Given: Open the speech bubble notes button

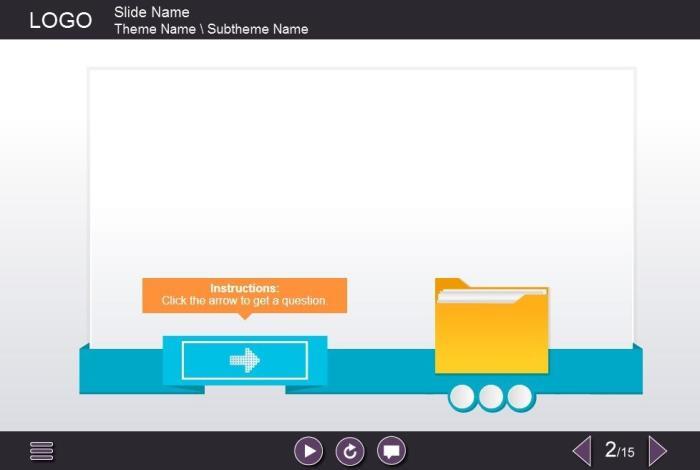Looking at the screenshot, I should 391,451.
